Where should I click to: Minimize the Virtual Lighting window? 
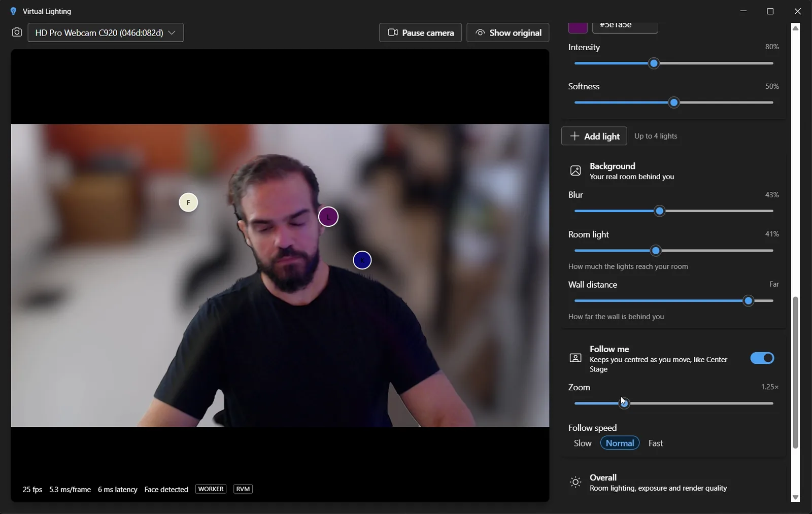click(x=743, y=11)
